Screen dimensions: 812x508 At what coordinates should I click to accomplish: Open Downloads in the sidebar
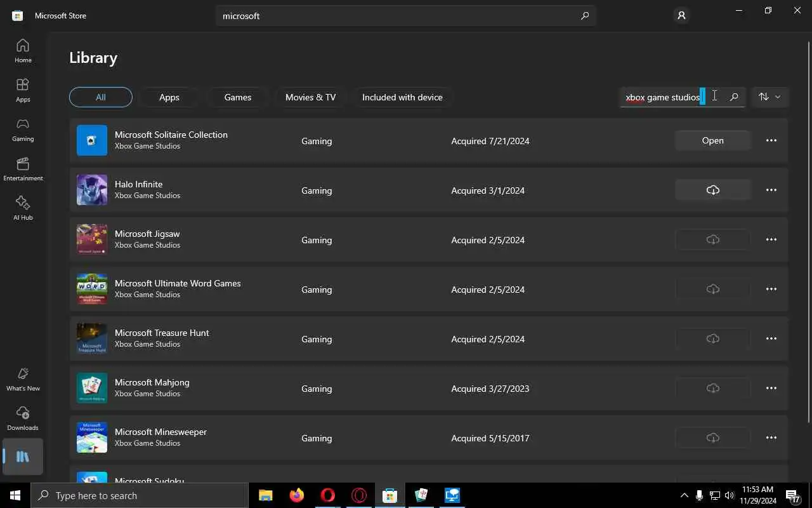[x=23, y=418]
